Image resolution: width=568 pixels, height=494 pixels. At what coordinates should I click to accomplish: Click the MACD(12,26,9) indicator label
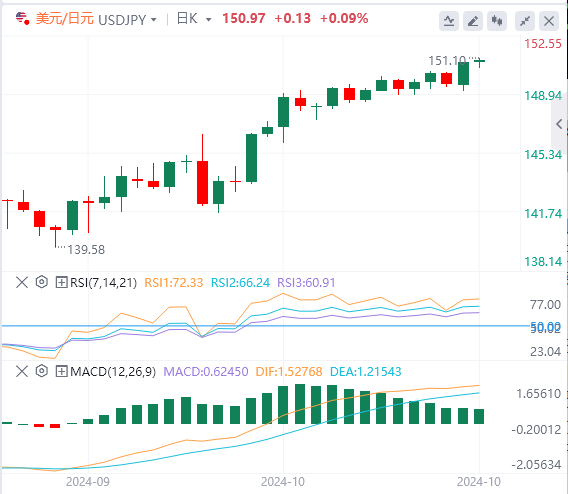coord(113,372)
